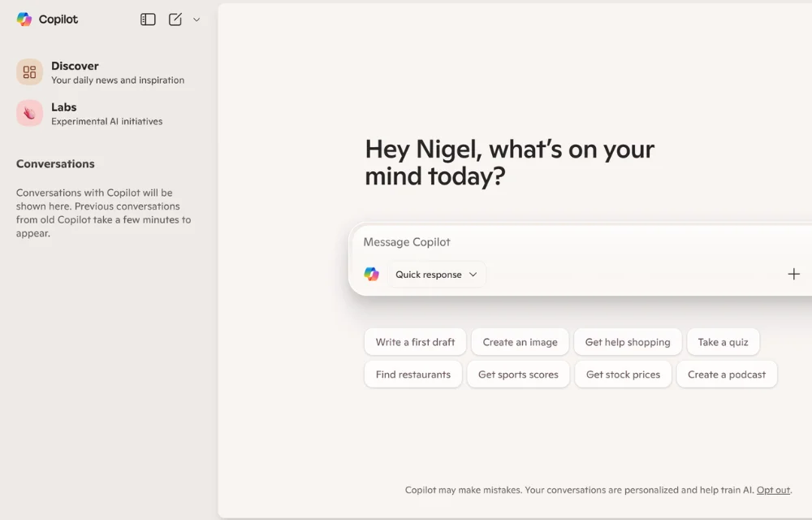The image size is (812, 520).
Task: Toggle the sidebar panel icon
Action: [148, 19]
